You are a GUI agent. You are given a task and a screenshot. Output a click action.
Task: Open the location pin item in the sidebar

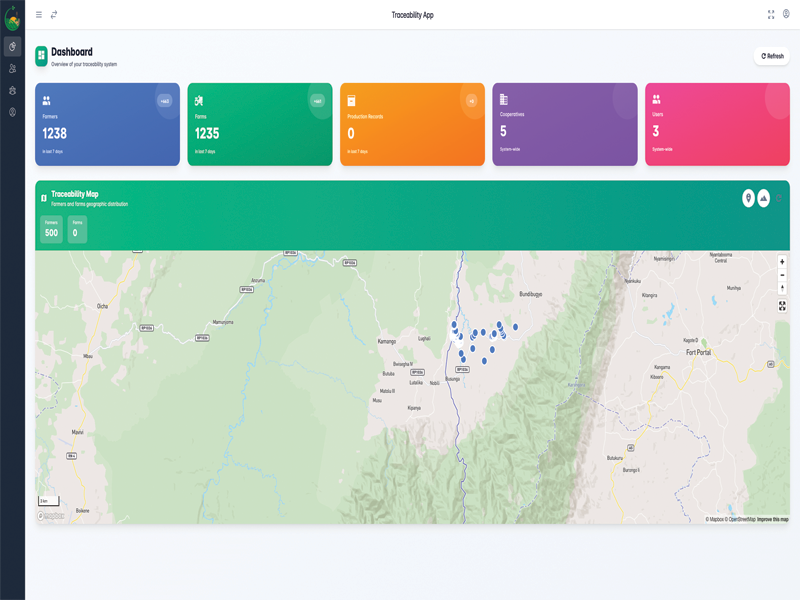click(x=12, y=113)
